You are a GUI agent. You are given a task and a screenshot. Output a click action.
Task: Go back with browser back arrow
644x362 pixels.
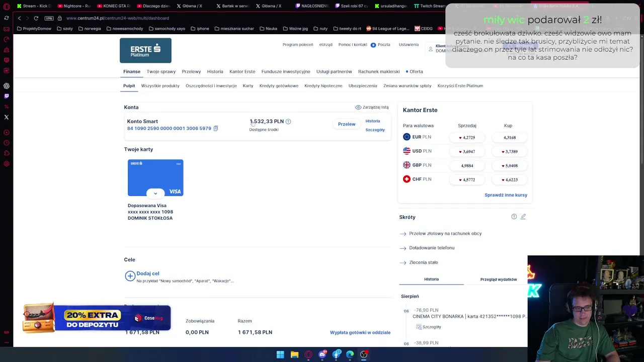[x=19, y=18]
